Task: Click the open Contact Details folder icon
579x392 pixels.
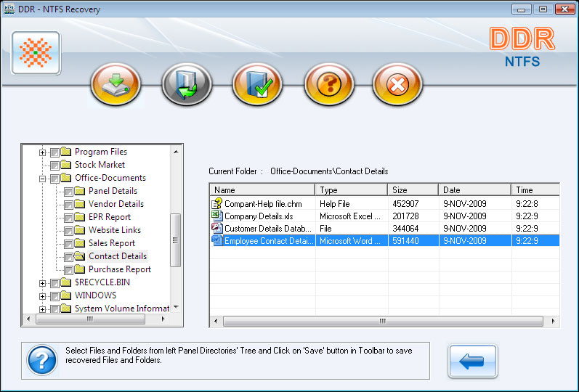Action: tap(79, 256)
